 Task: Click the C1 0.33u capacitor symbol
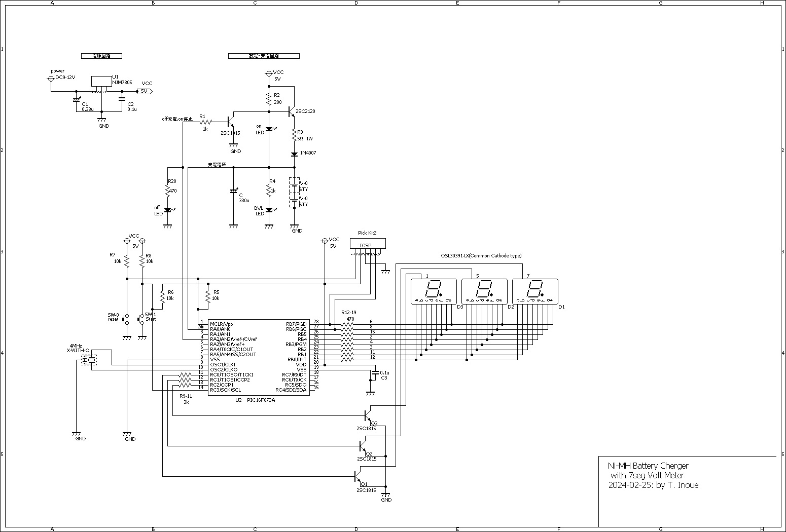point(76,99)
